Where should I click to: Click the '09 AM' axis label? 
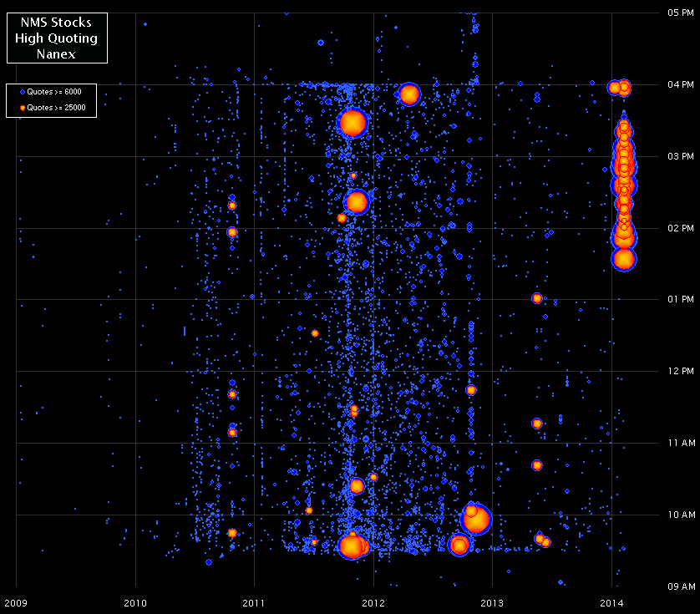click(682, 586)
